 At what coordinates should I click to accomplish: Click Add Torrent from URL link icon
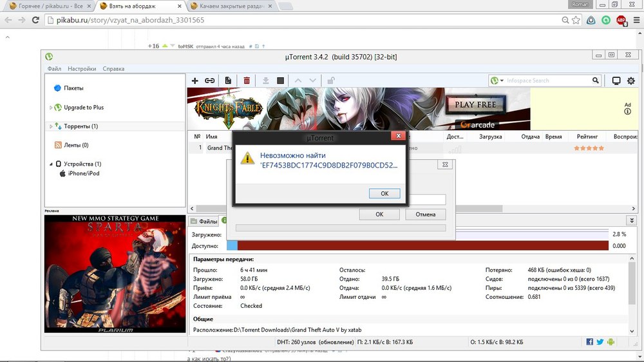tap(210, 81)
